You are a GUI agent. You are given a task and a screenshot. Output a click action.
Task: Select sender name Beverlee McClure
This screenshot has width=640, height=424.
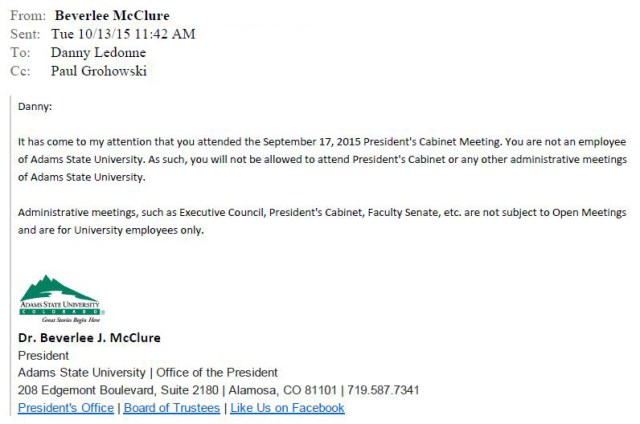coord(112,15)
